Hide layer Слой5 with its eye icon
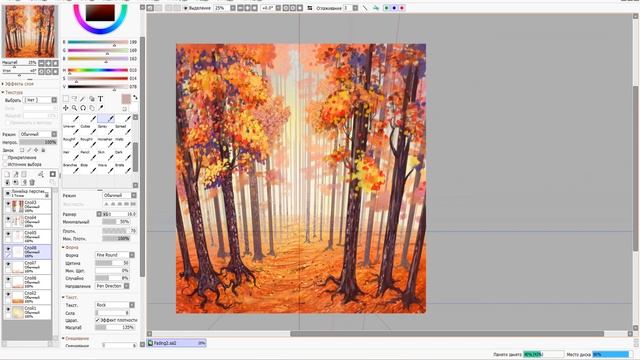This screenshot has width=640, height=360. (8, 234)
